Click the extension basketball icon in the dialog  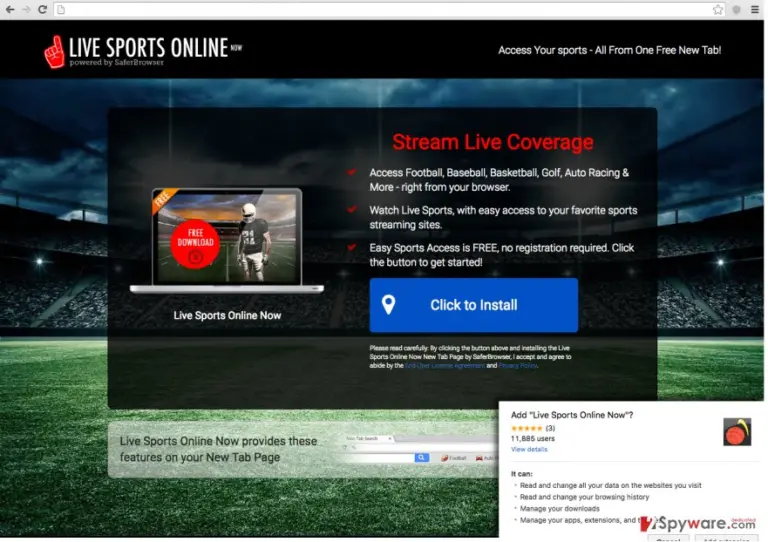tap(737, 432)
